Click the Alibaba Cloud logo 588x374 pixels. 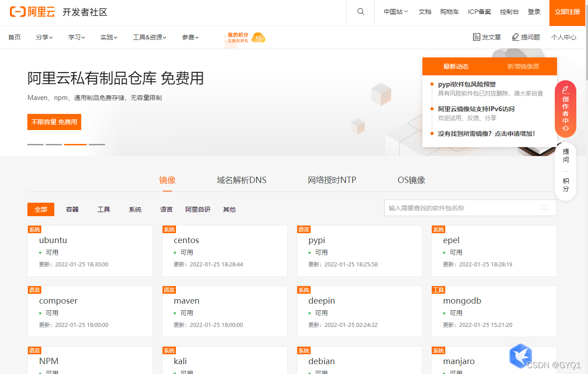point(32,12)
